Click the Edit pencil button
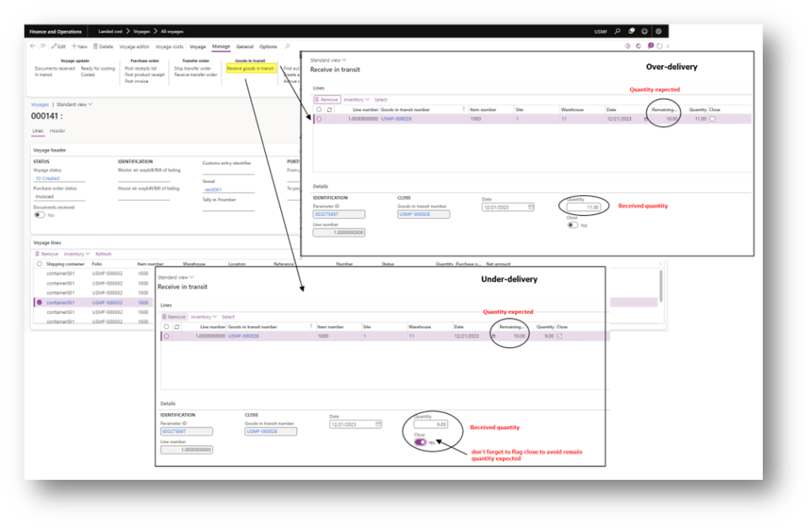This screenshot has height=529, width=812. click(59, 47)
